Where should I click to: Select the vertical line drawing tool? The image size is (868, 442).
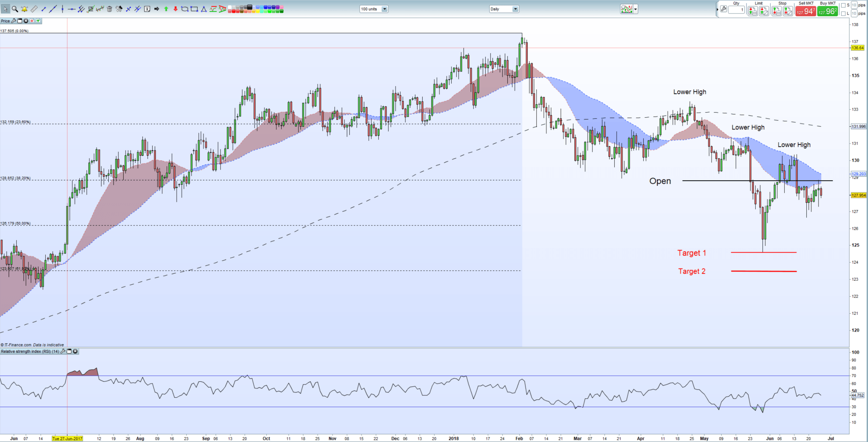pyautogui.click(x=63, y=9)
